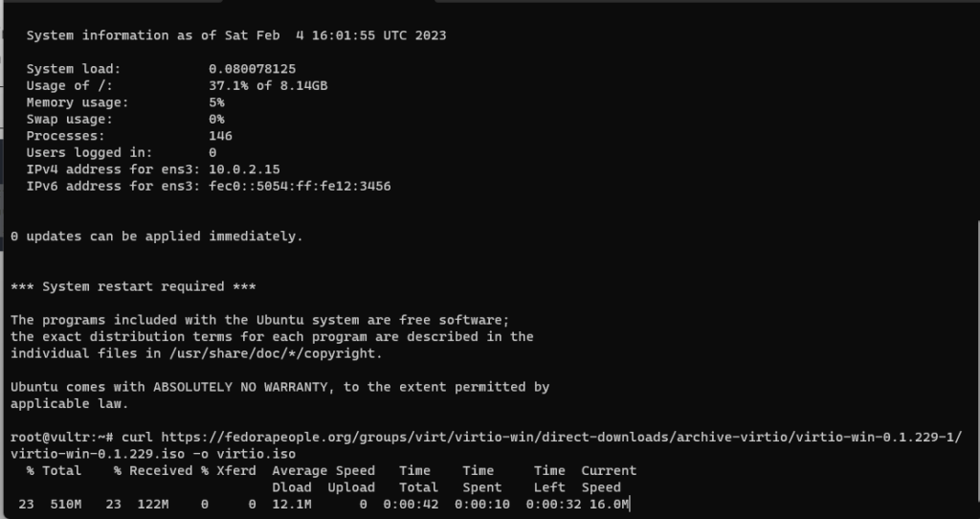Viewport: 980px width, 519px height.
Task: Click the Processes count 146
Action: pos(221,136)
